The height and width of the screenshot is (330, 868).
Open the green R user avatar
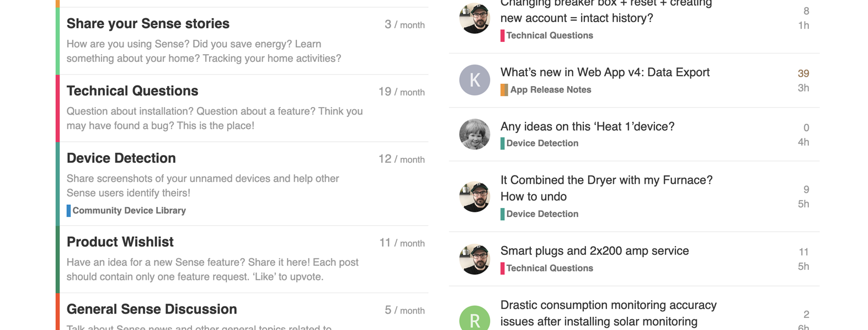[475, 318]
